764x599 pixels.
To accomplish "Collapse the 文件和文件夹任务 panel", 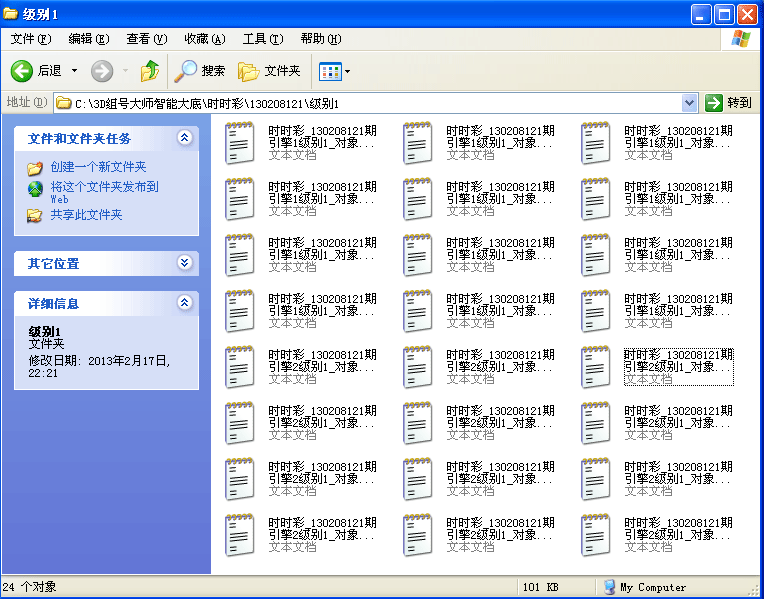I will tap(184, 138).
